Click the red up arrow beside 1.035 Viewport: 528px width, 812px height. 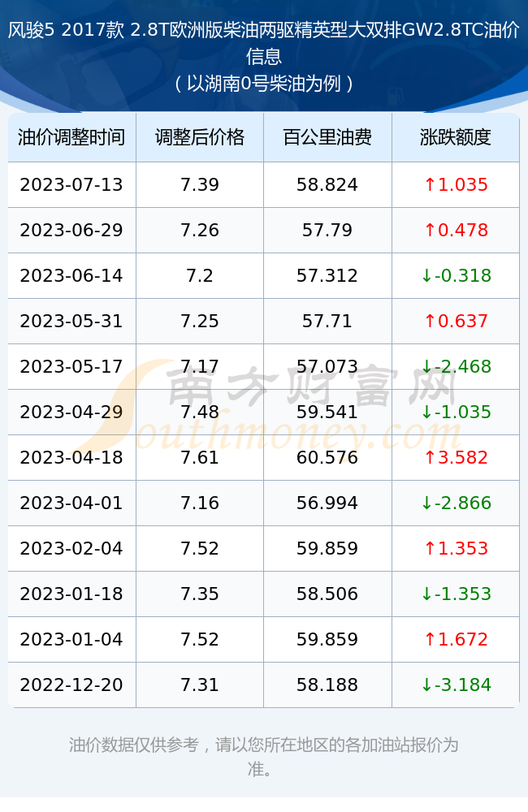click(x=430, y=184)
